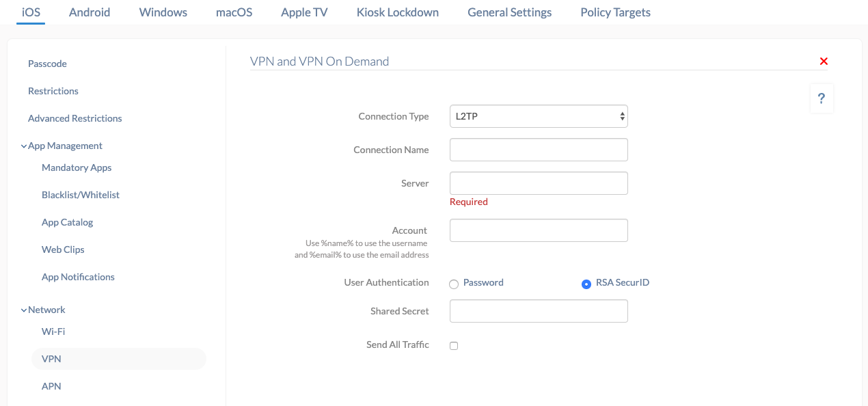The image size is (868, 406).
Task: Select Wi-Fi under Network
Action: click(53, 331)
